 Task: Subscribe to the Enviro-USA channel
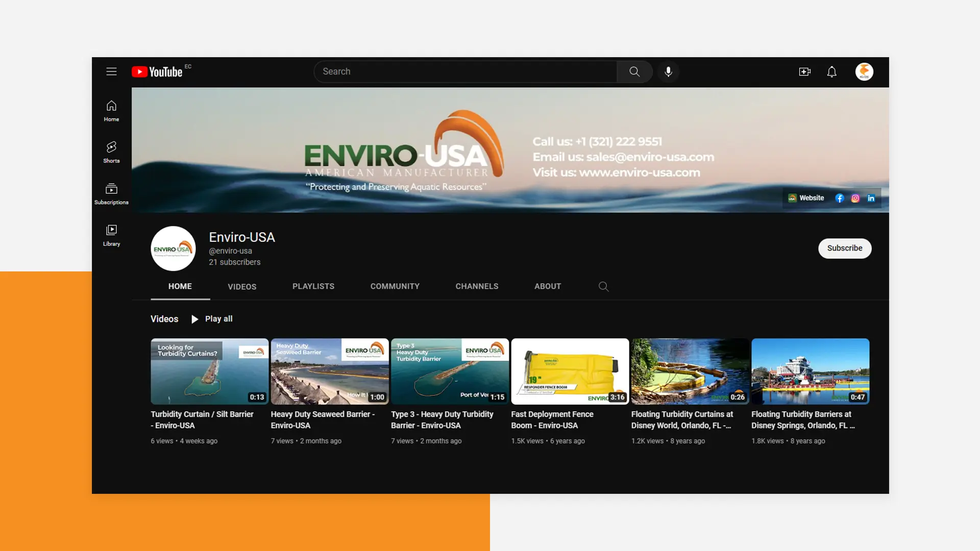pos(845,248)
